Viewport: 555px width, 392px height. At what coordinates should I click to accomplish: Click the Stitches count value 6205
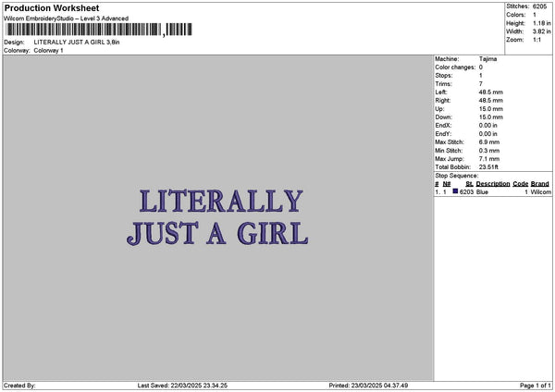[540, 6]
